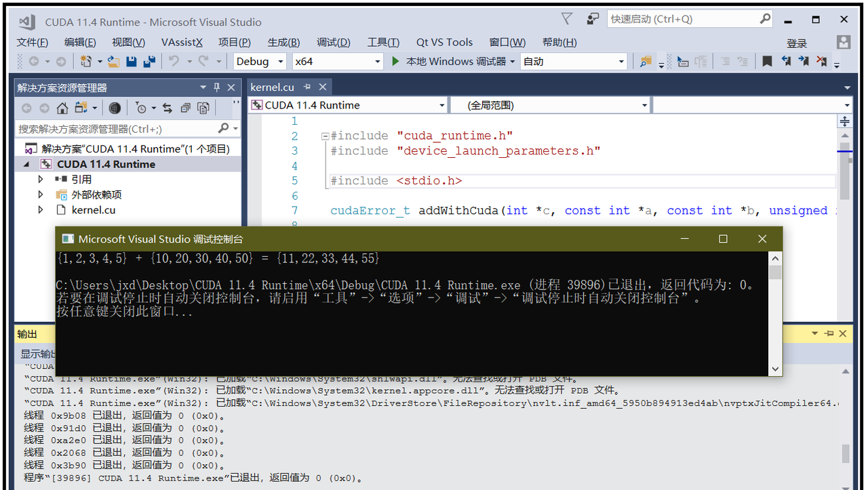Open the send feedback icon
This screenshot has width=868, height=490.
(593, 19)
